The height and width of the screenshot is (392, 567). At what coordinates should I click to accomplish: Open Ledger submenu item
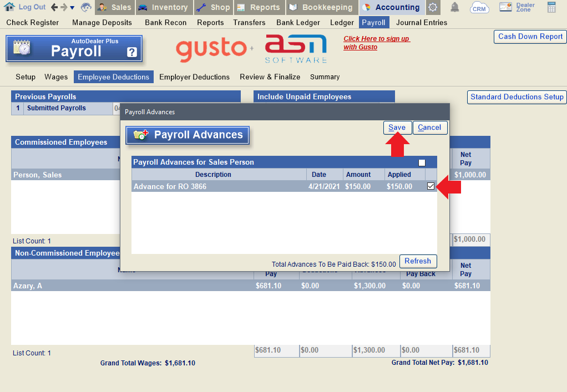pyautogui.click(x=342, y=22)
